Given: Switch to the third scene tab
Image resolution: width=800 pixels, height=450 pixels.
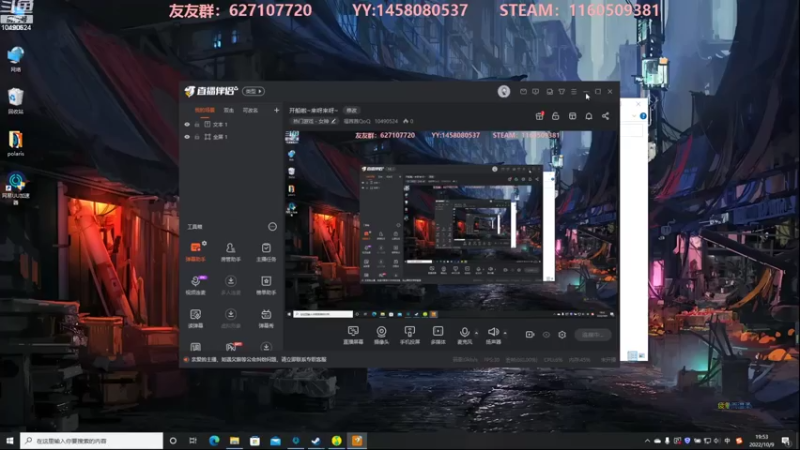Looking at the screenshot, I should point(250,110).
